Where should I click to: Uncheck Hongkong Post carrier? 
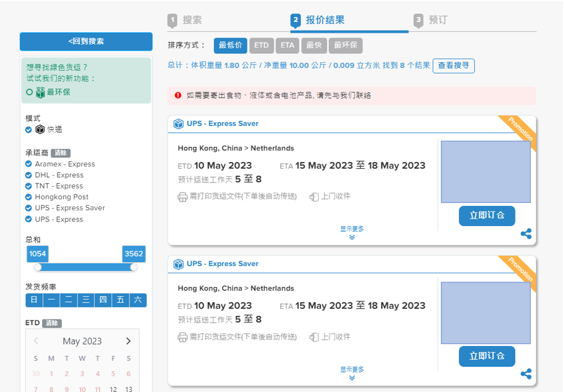click(29, 197)
